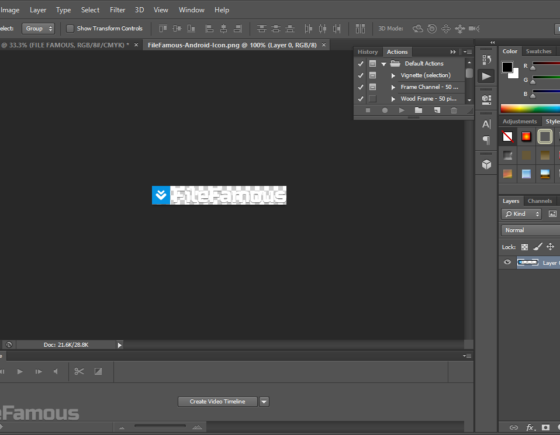
Task: Add a layer style with fx icon
Action: click(530, 427)
